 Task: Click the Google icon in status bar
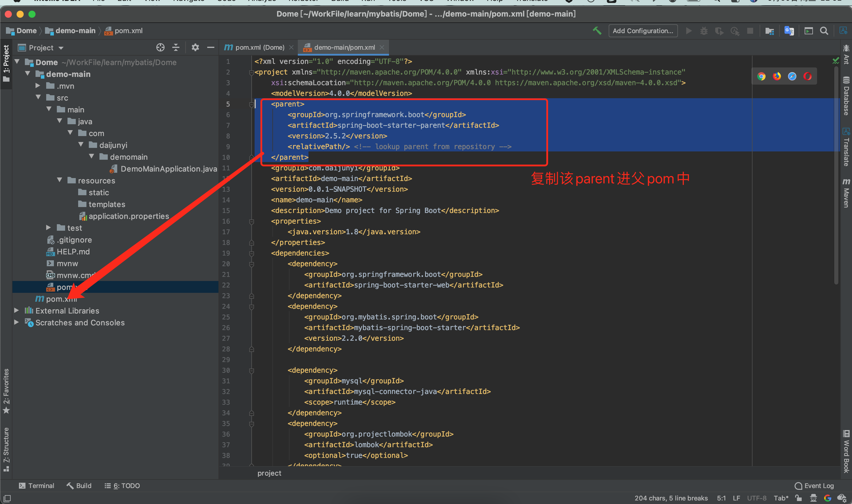(x=827, y=498)
